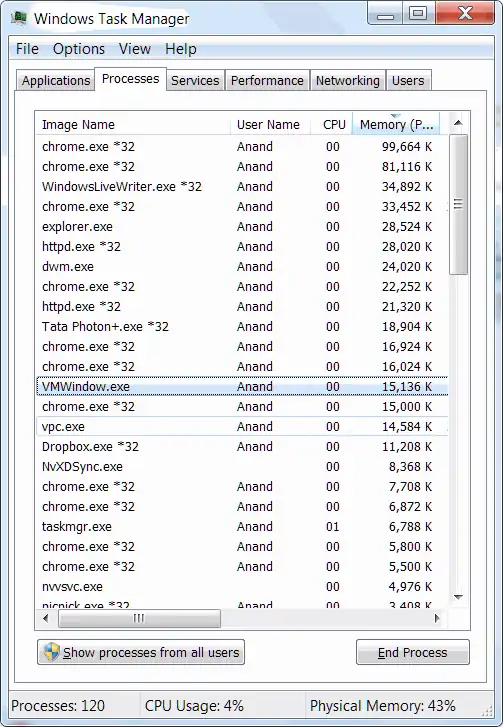Open the Help menu

click(181, 49)
